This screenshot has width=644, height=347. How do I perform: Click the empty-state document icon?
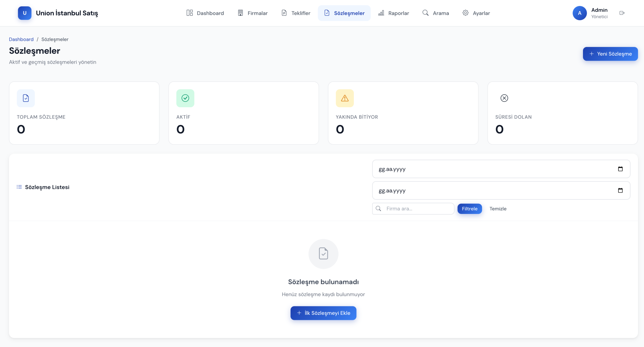323,254
